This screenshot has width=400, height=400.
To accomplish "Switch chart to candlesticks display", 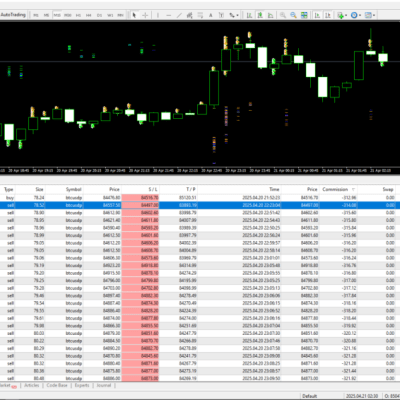I will [x=260, y=15].
